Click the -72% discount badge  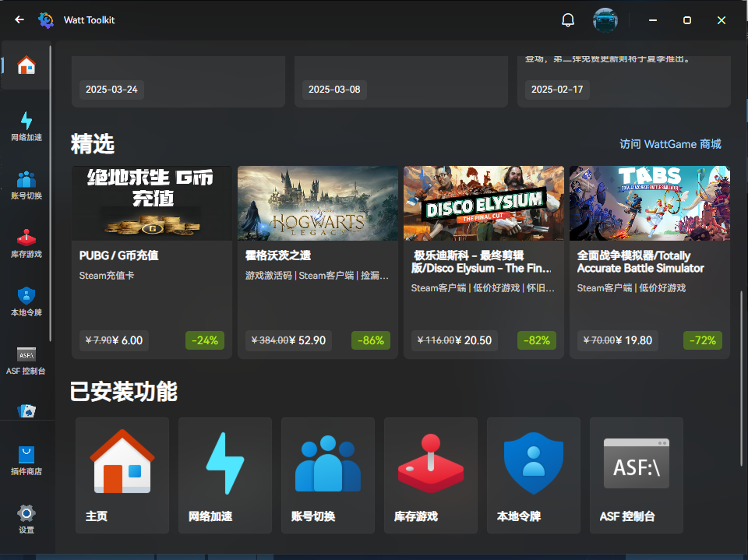703,340
